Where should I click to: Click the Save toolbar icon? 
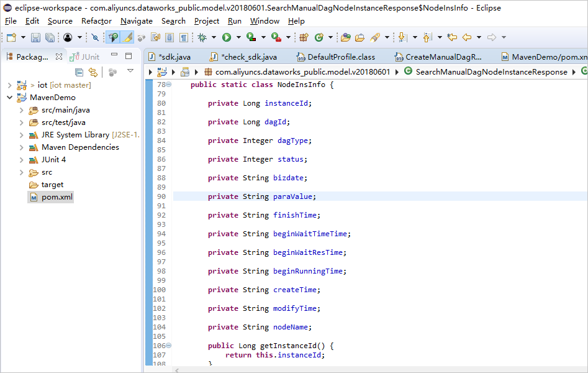pos(35,37)
